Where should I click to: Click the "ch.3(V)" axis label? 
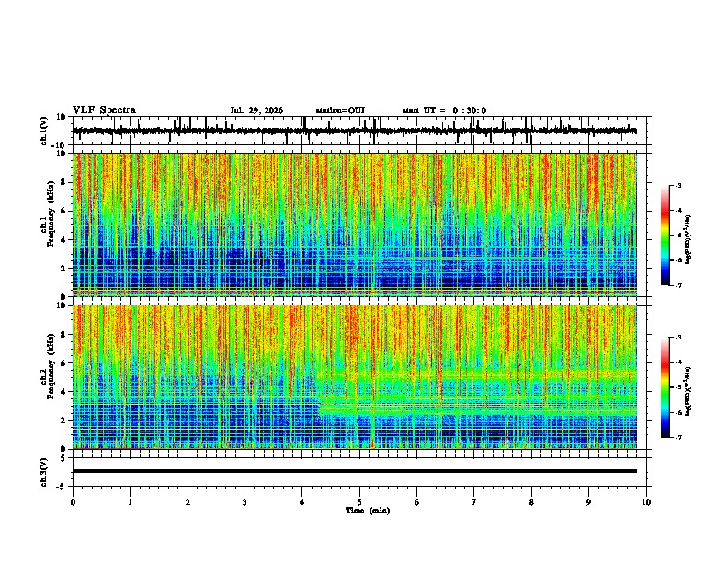(44, 472)
